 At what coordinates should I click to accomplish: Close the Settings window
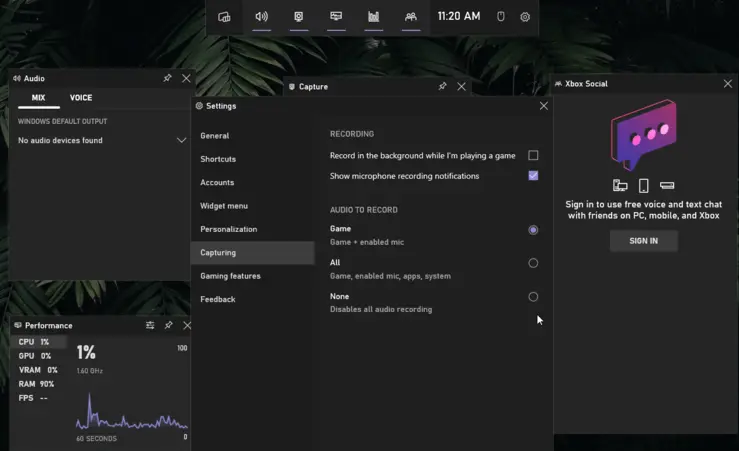coord(543,106)
